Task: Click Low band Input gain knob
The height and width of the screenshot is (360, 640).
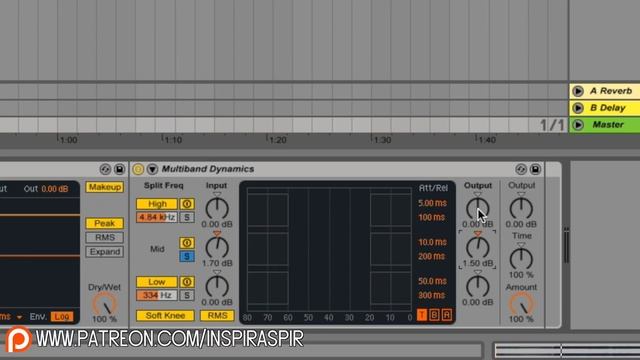Action: (217, 286)
